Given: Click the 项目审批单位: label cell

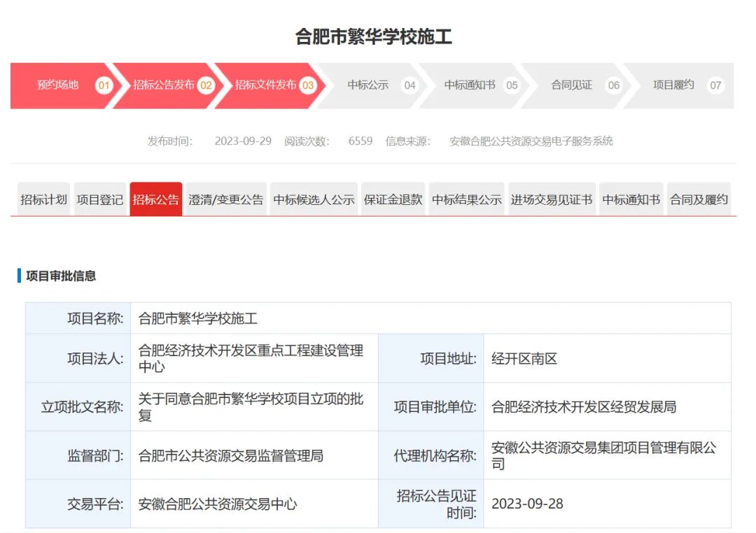Looking at the screenshot, I should (431, 406).
